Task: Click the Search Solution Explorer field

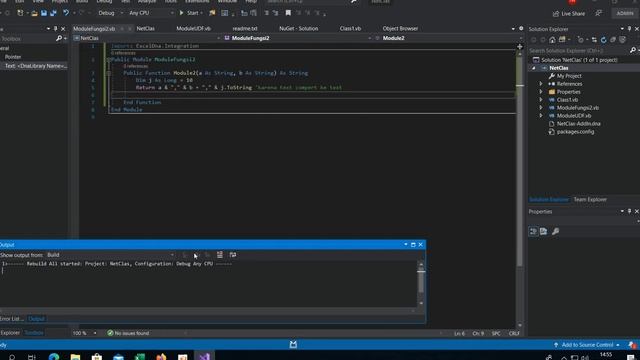Action: [578, 50]
